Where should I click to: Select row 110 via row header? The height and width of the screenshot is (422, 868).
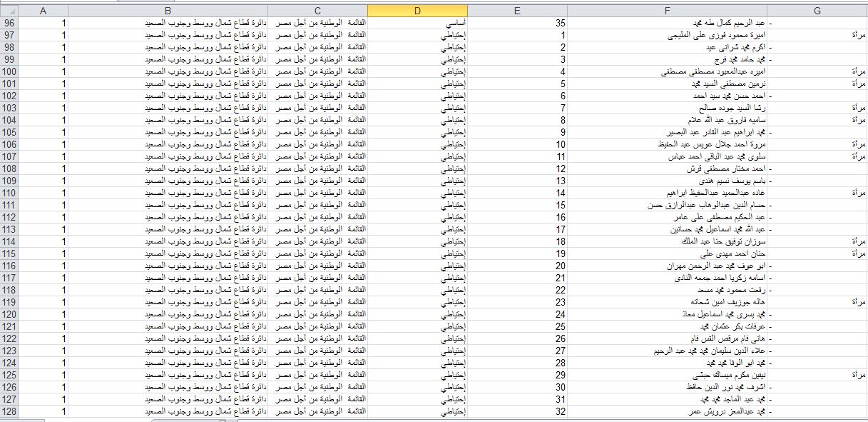(9, 193)
